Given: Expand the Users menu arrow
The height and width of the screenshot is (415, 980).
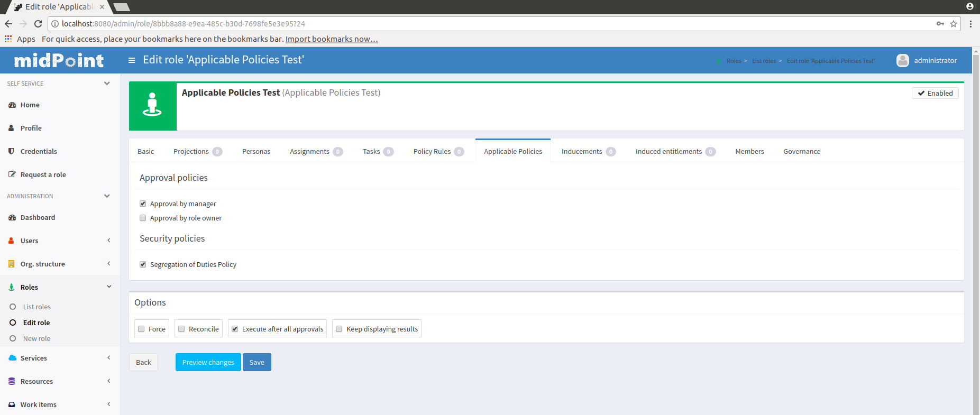Looking at the screenshot, I should point(109,241).
